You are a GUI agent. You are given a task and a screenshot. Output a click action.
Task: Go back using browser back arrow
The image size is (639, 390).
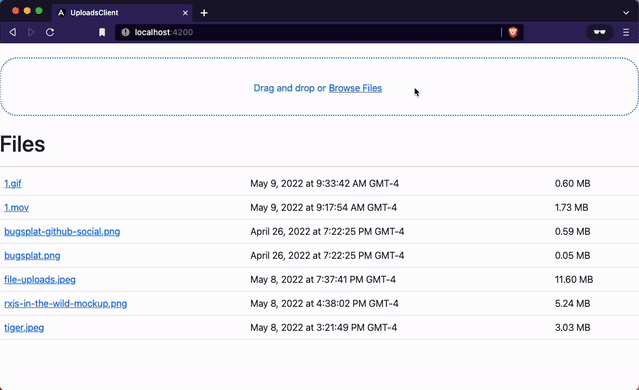tap(13, 32)
